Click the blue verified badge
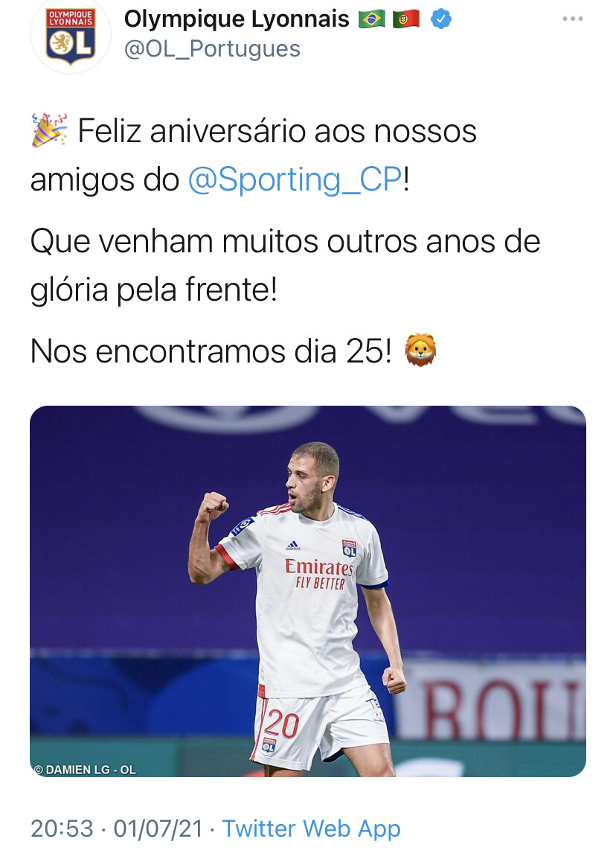The width and height of the screenshot is (616, 862). tap(440, 19)
